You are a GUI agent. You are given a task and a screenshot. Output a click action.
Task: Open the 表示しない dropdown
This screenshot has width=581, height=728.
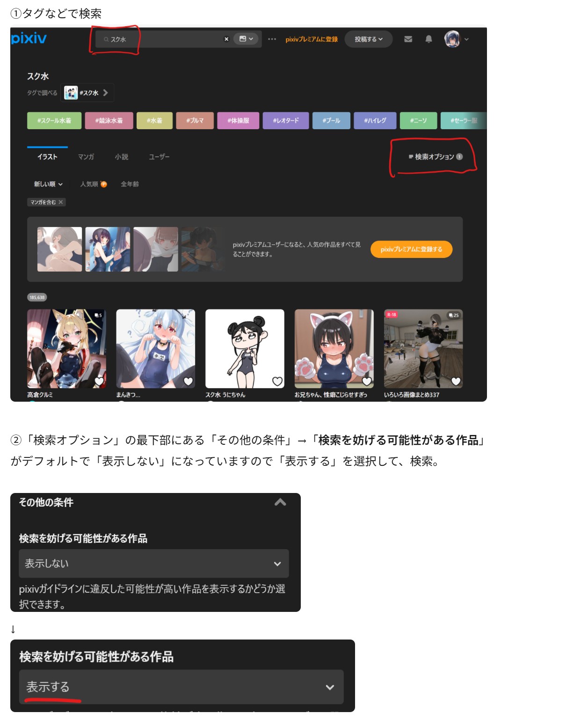[154, 564]
